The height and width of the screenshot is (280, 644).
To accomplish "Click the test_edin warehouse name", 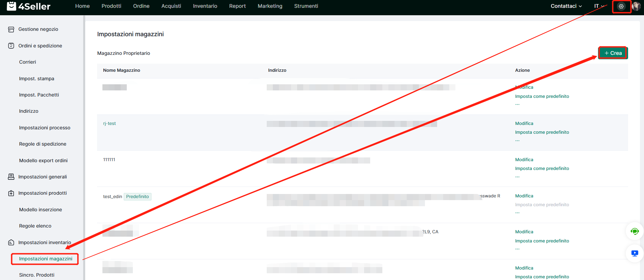I will 112,197.
